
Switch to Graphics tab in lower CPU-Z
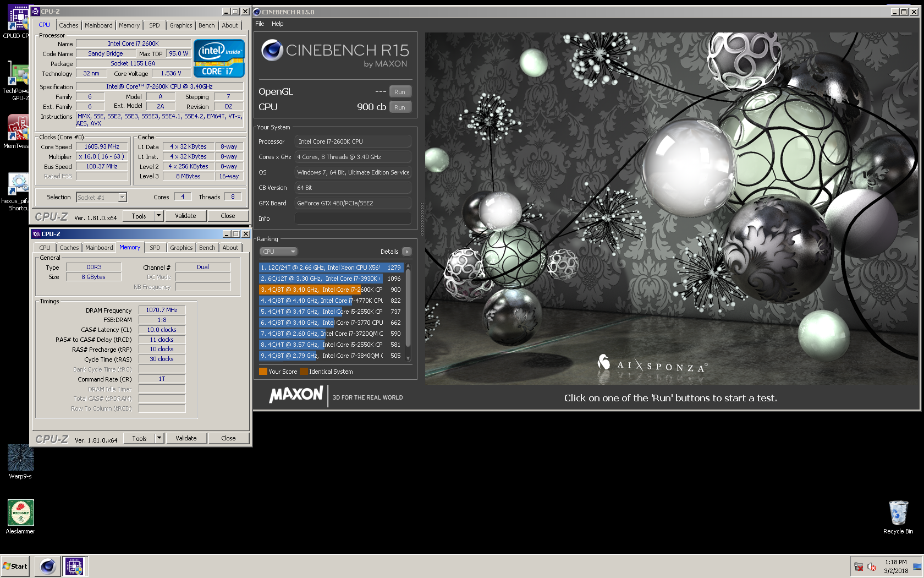182,248
